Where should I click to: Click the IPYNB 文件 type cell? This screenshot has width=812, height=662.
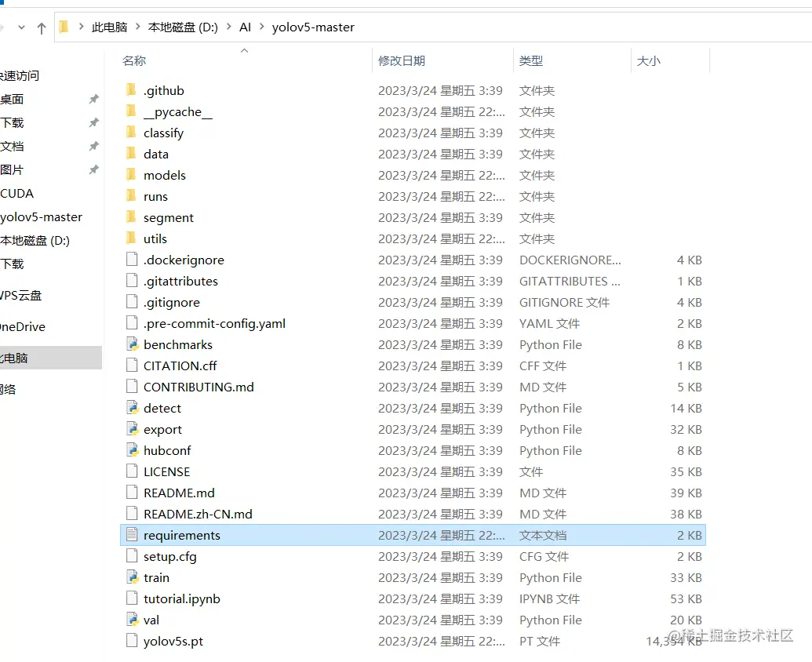pos(549,598)
